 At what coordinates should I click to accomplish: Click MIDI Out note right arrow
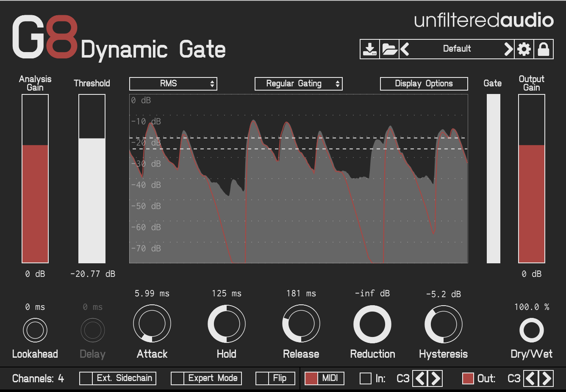tap(547, 378)
